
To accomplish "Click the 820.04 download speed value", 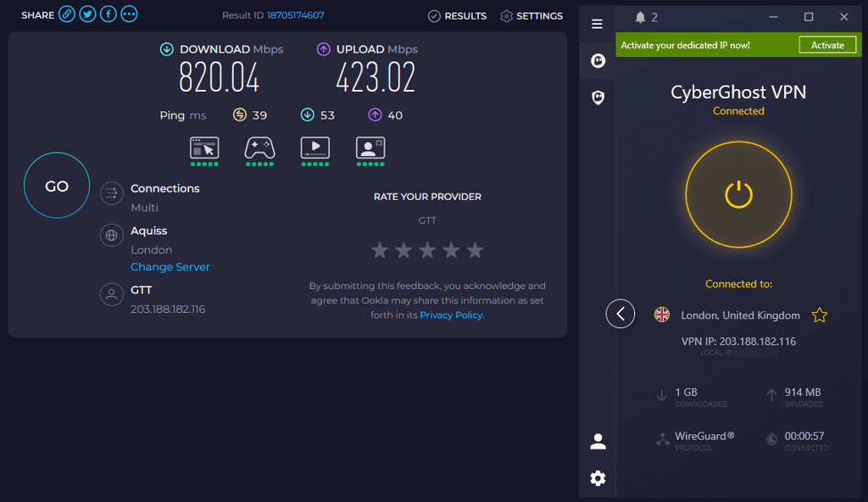I will pos(220,77).
